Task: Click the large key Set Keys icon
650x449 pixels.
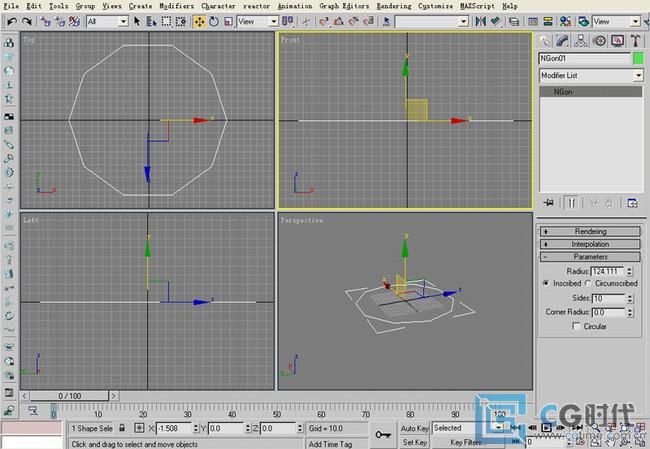Action: coord(383,434)
